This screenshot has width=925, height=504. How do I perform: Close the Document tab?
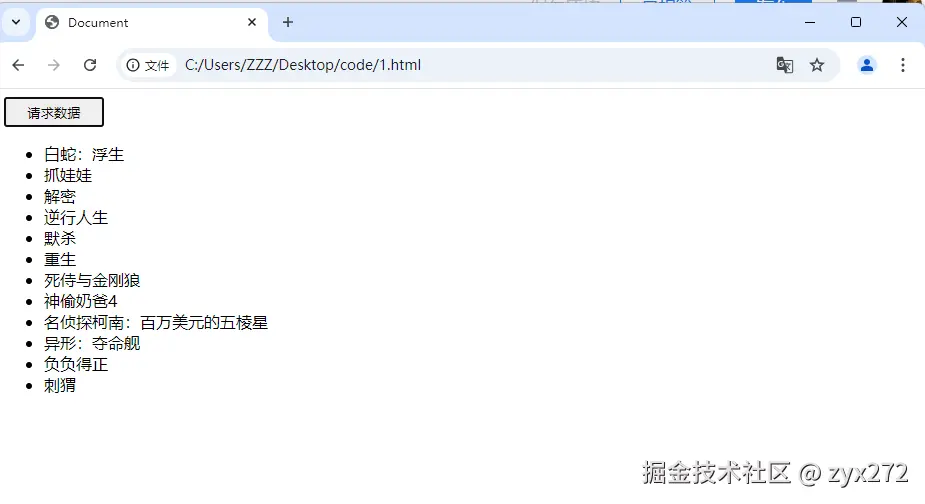pyautogui.click(x=252, y=22)
